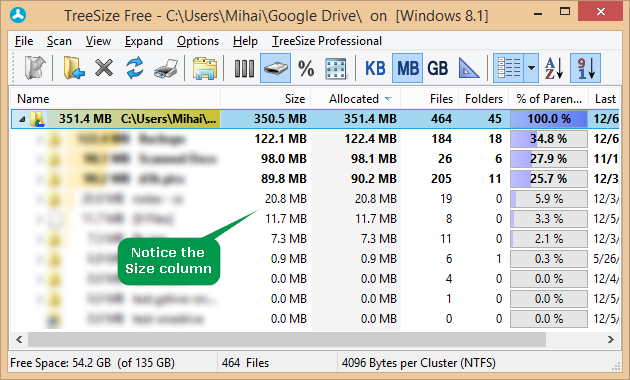Viewport: 630px width, 380px height.
Task: Open the View menu
Action: tap(98, 41)
